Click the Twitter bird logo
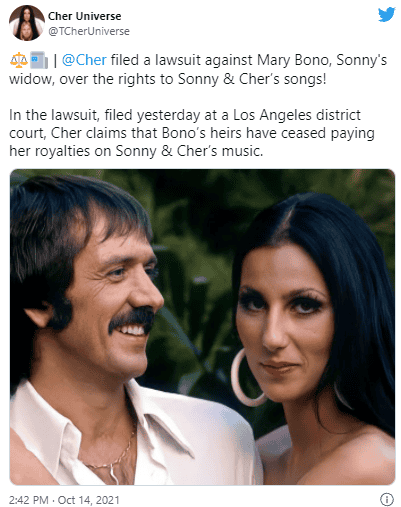The width and height of the screenshot is (401, 507). pos(386,15)
